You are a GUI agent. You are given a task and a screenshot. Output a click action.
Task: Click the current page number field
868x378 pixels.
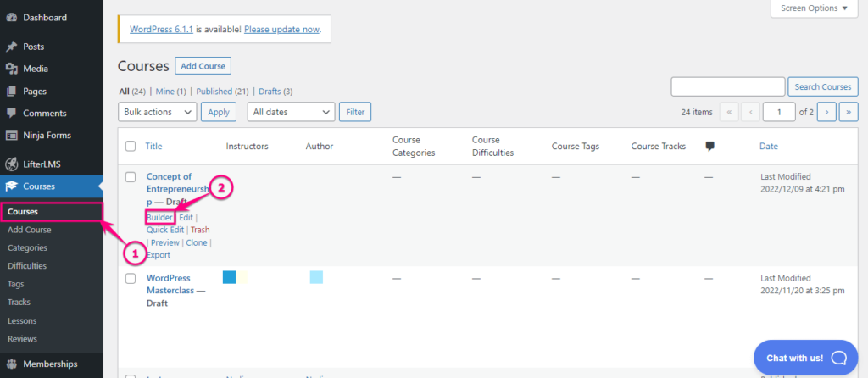point(779,112)
